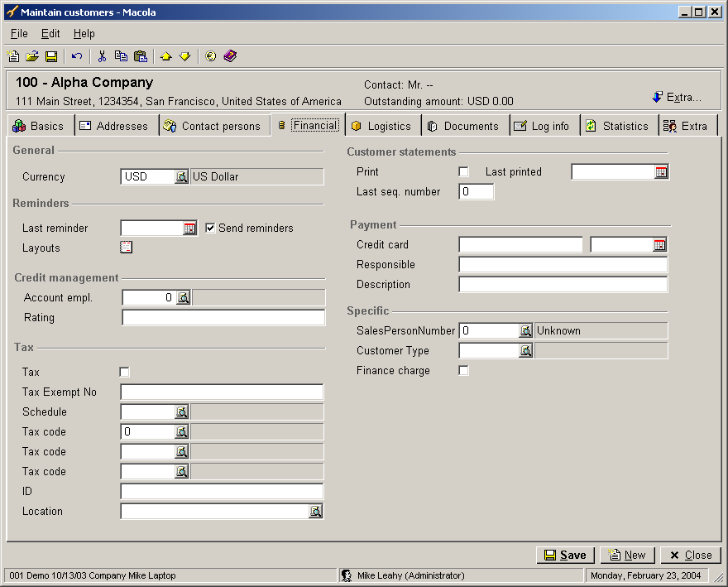Click the Save button

click(566, 555)
